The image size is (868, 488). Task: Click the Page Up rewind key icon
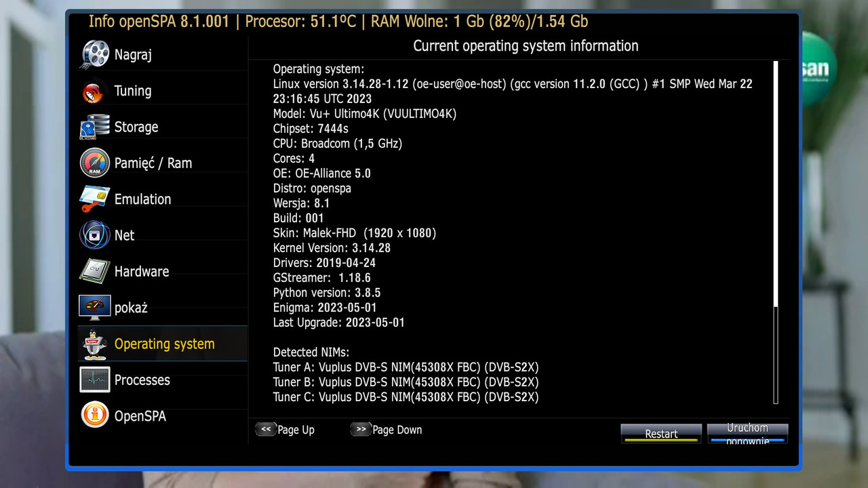click(x=266, y=429)
